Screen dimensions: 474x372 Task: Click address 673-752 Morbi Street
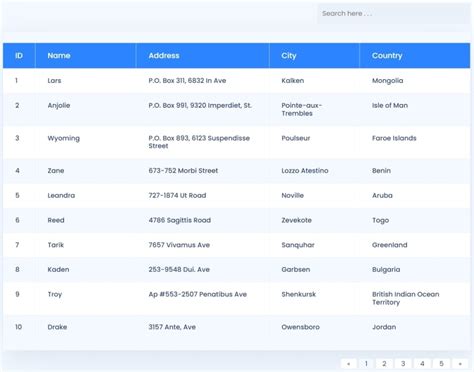183,171
